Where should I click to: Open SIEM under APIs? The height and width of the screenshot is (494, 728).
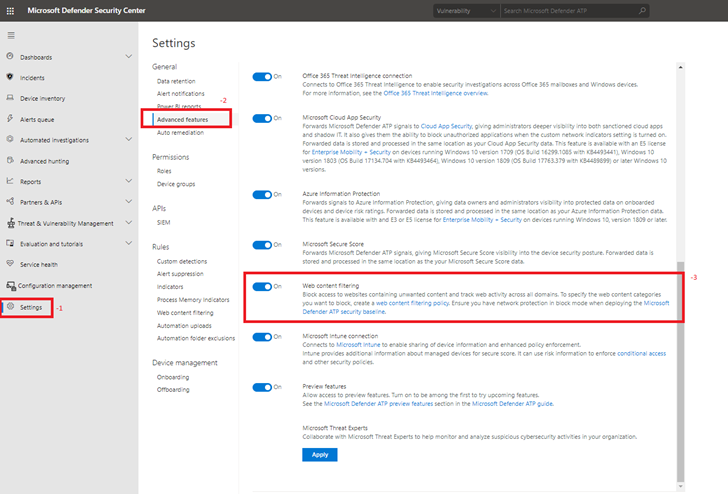pyautogui.click(x=163, y=222)
